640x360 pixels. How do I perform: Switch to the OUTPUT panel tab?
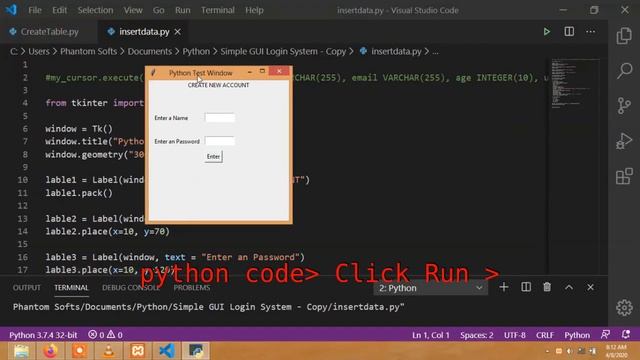click(x=27, y=288)
